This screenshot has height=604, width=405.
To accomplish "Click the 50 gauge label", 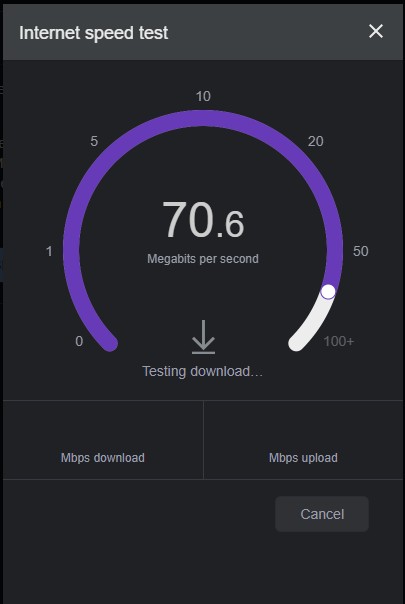I will click(x=361, y=251).
